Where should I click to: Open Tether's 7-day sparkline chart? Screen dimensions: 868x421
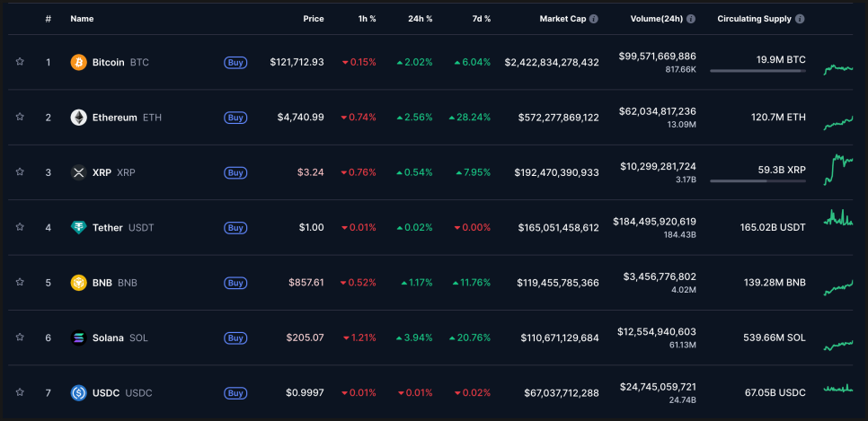click(x=838, y=217)
